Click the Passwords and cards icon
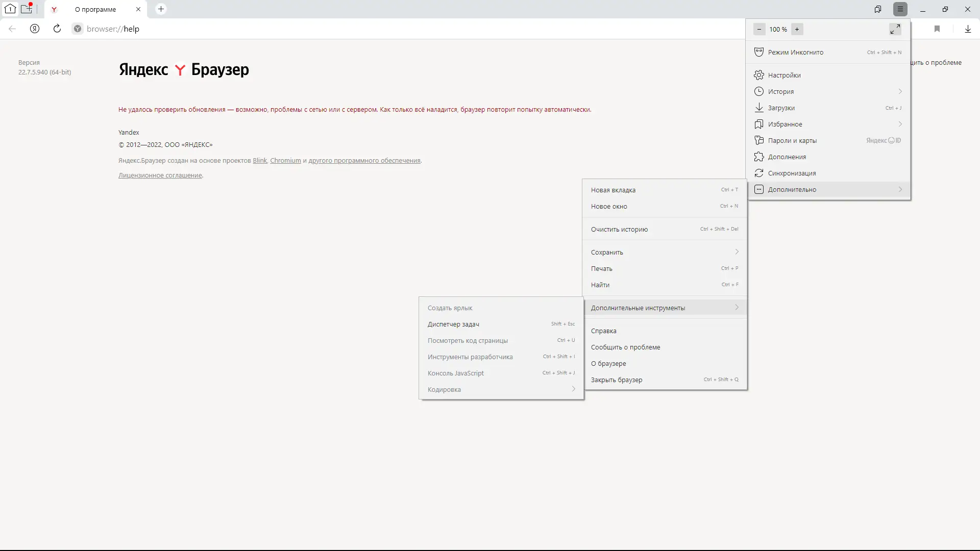The image size is (980, 551). (x=759, y=140)
